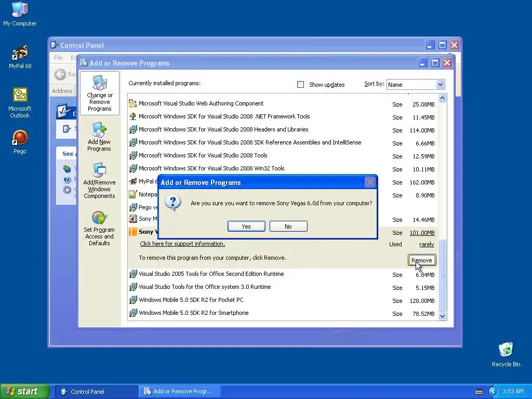Screen dimensions: 532x399
Task: Open the Sort by Name dropdown
Action: click(440, 85)
